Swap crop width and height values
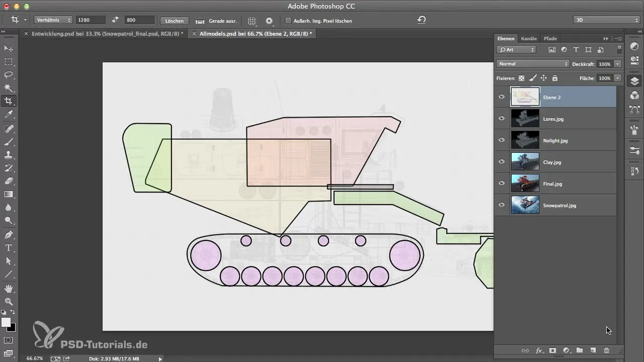The width and height of the screenshot is (644, 362). 115,20
